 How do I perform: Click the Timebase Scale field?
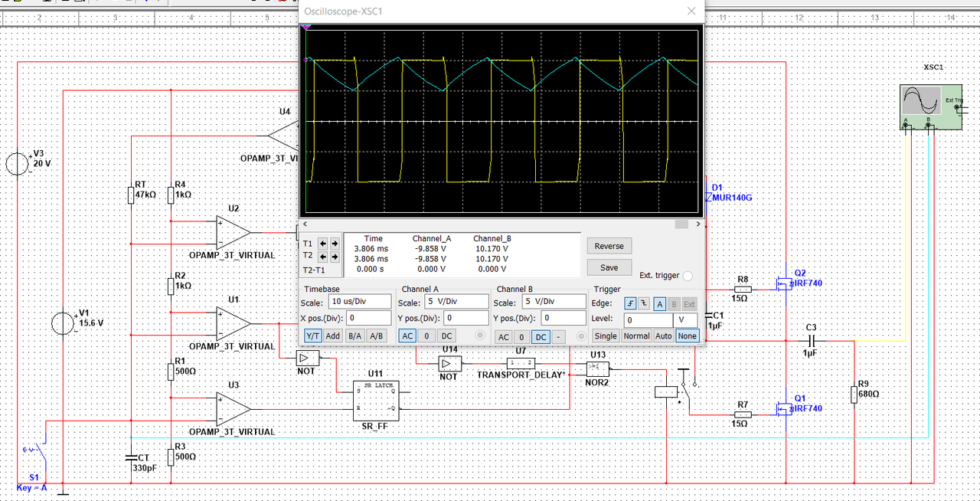pos(359,301)
